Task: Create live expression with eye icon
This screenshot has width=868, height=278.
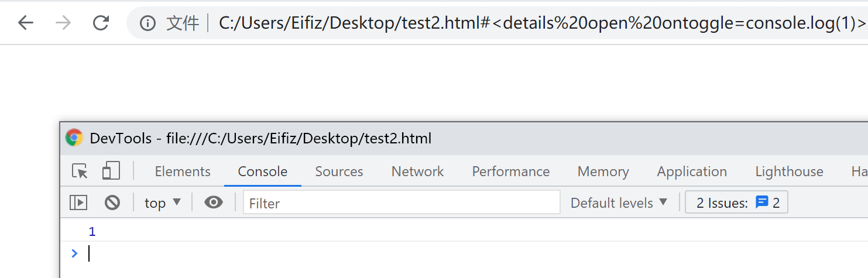Action: pos(214,203)
